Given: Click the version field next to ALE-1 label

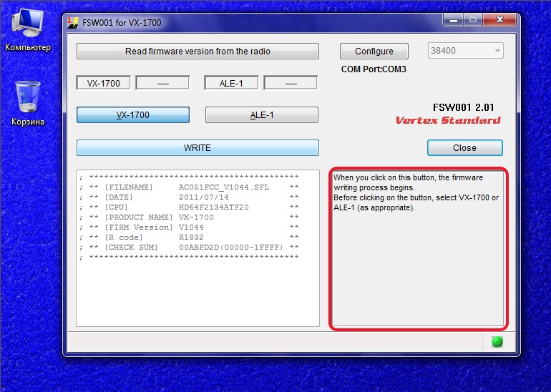Looking at the screenshot, I should click(x=291, y=83).
